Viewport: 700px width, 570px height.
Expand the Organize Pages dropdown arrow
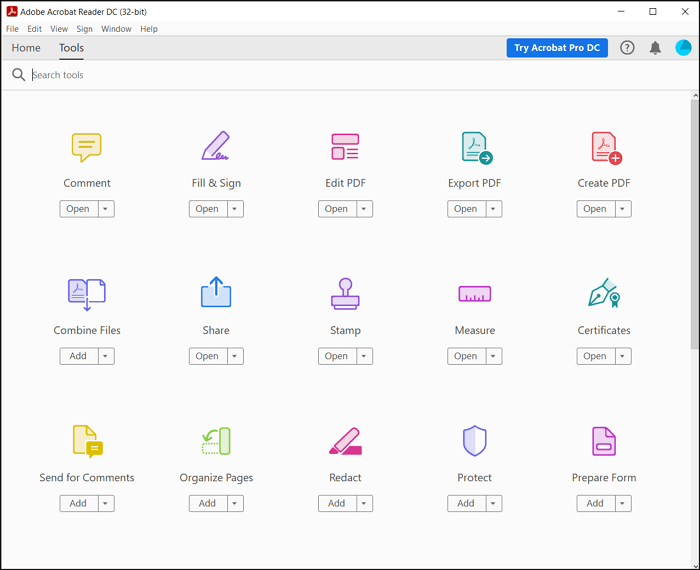click(235, 503)
